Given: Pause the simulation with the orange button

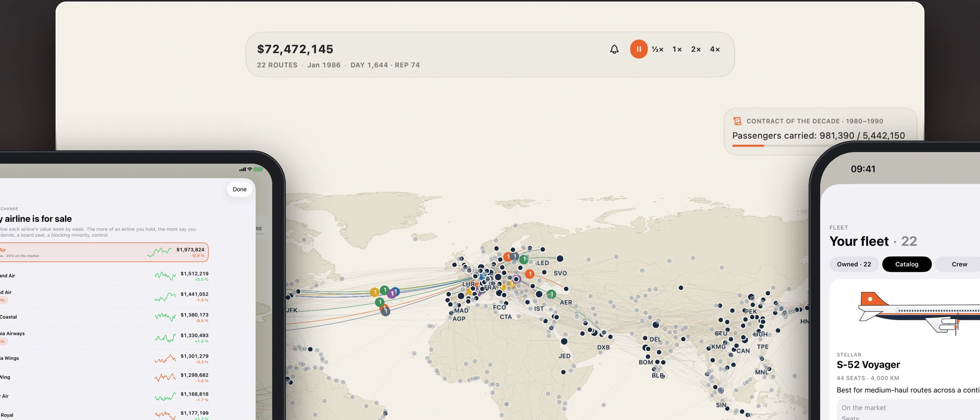Looking at the screenshot, I should tap(639, 49).
